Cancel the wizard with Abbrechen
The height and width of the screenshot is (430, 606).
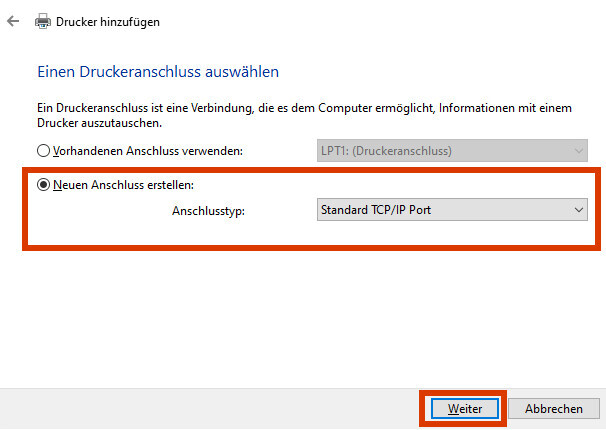click(553, 409)
